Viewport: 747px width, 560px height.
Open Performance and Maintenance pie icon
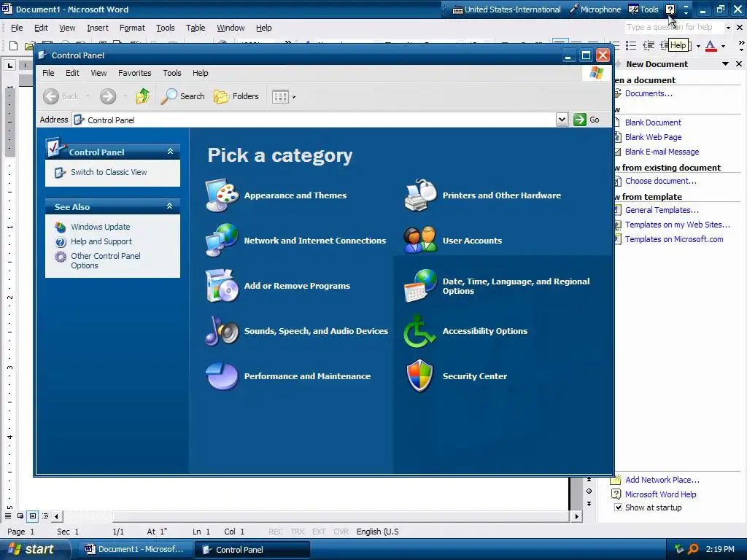(x=222, y=376)
